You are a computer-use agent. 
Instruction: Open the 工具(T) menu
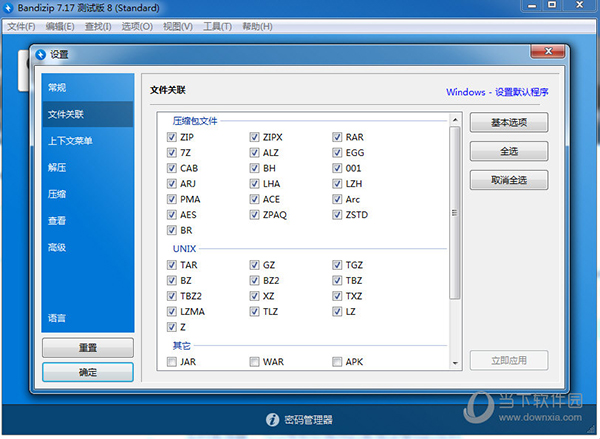[217, 26]
